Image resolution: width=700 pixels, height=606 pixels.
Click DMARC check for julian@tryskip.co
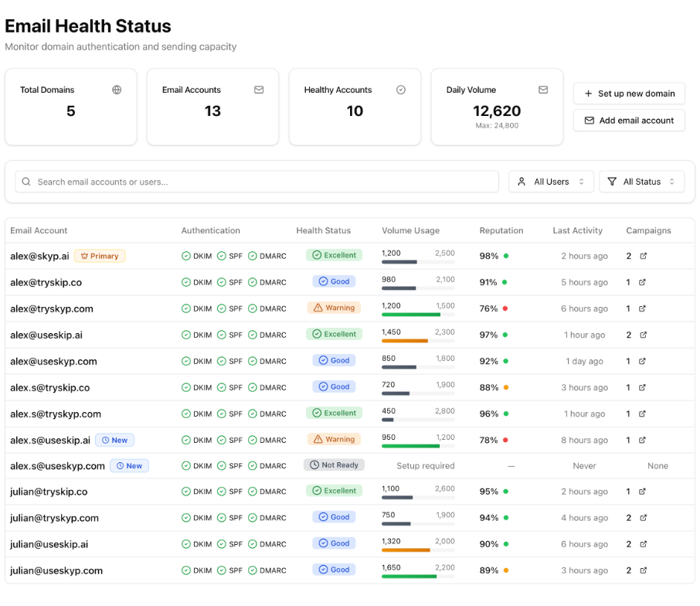tap(253, 492)
